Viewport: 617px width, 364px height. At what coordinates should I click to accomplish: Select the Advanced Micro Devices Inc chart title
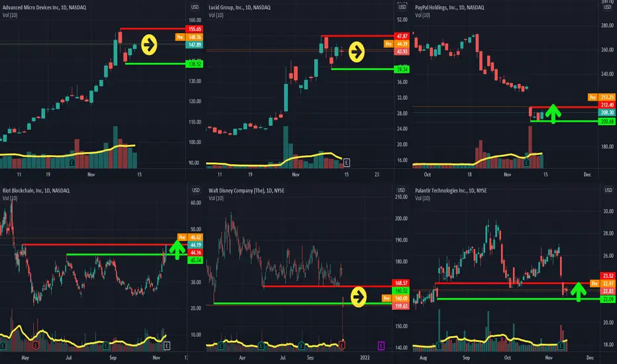point(44,7)
